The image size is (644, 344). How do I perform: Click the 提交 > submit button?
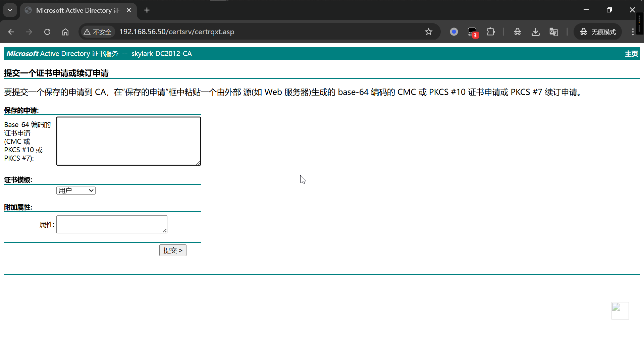coord(173,250)
